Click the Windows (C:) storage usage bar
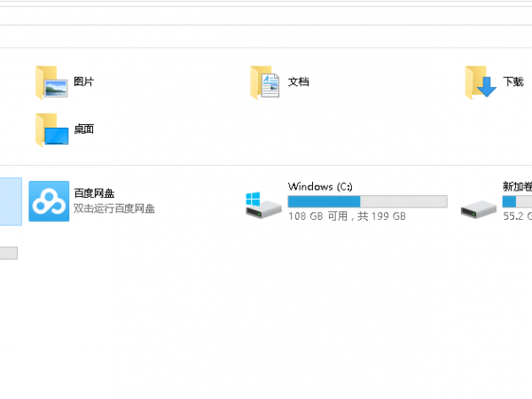Viewport: 532px width, 399px height. coord(367,201)
